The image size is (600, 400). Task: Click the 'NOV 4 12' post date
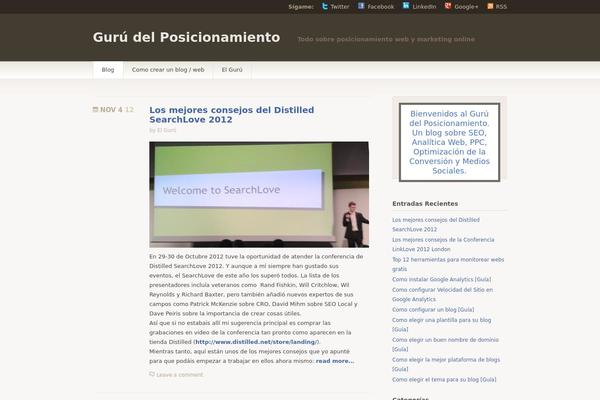[117, 109]
